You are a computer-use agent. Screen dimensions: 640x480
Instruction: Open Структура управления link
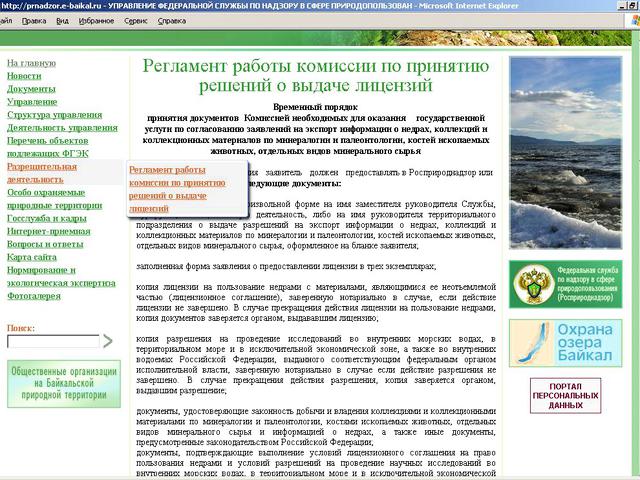coord(54,115)
